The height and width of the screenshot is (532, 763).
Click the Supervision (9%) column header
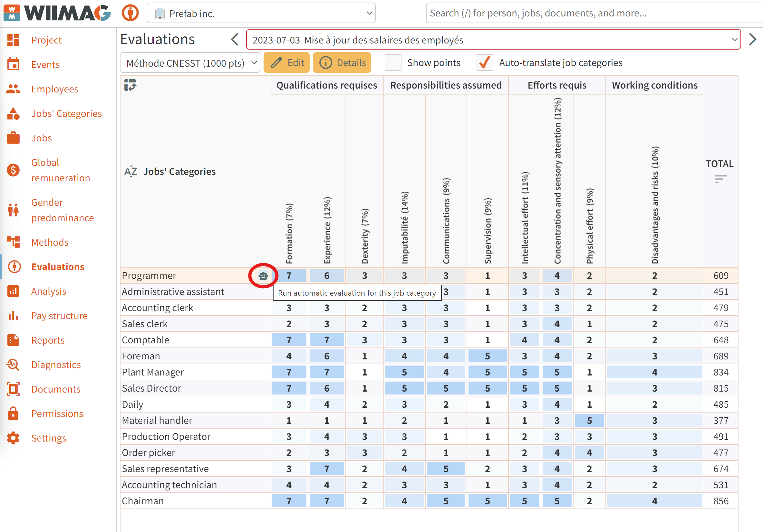[487, 231]
